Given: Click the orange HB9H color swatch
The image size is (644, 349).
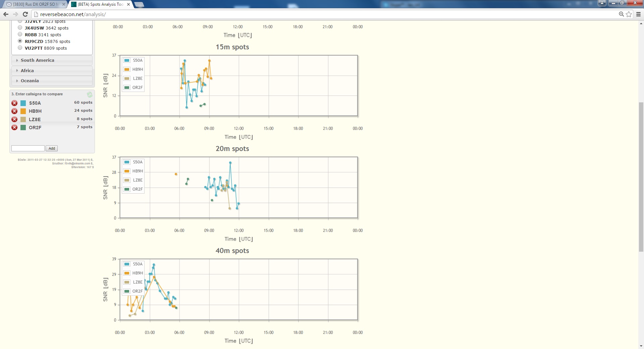Looking at the screenshot, I should point(23,111).
